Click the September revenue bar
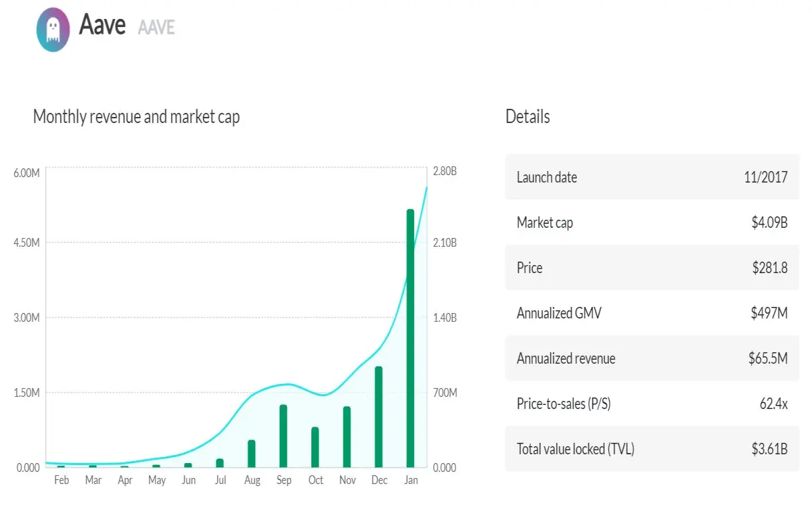The image size is (812, 505). coord(283,436)
